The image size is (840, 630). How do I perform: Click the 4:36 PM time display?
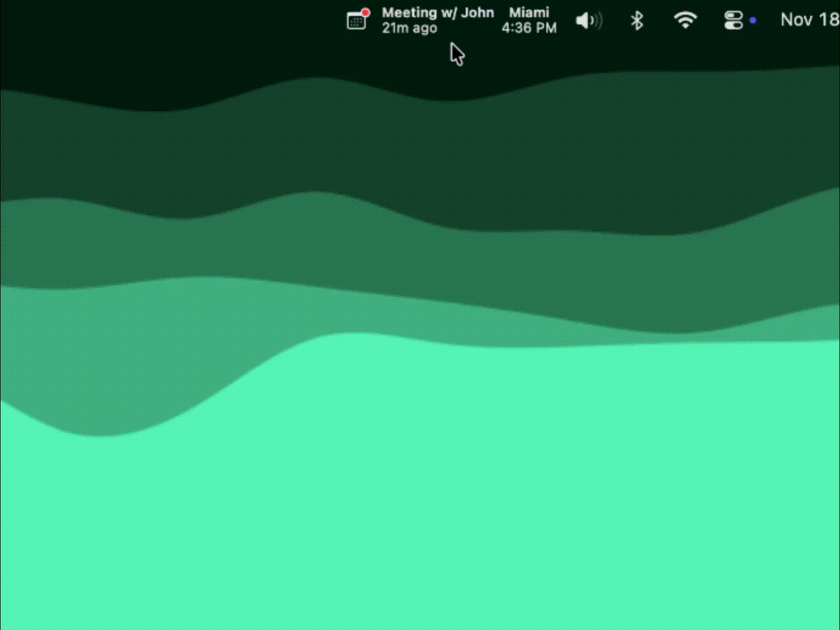point(529,28)
